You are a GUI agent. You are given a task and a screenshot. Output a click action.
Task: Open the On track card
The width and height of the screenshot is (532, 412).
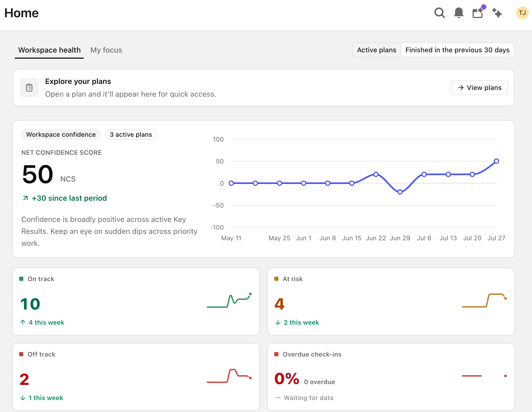coord(136,302)
